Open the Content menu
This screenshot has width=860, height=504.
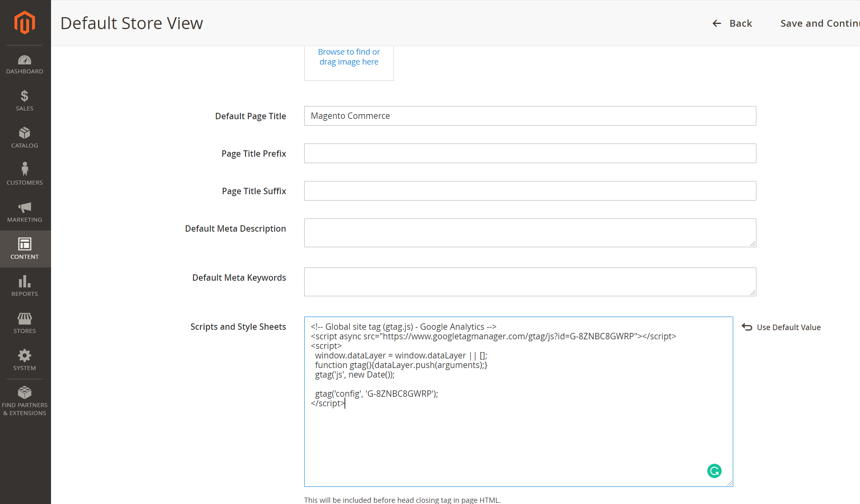pyautogui.click(x=25, y=249)
